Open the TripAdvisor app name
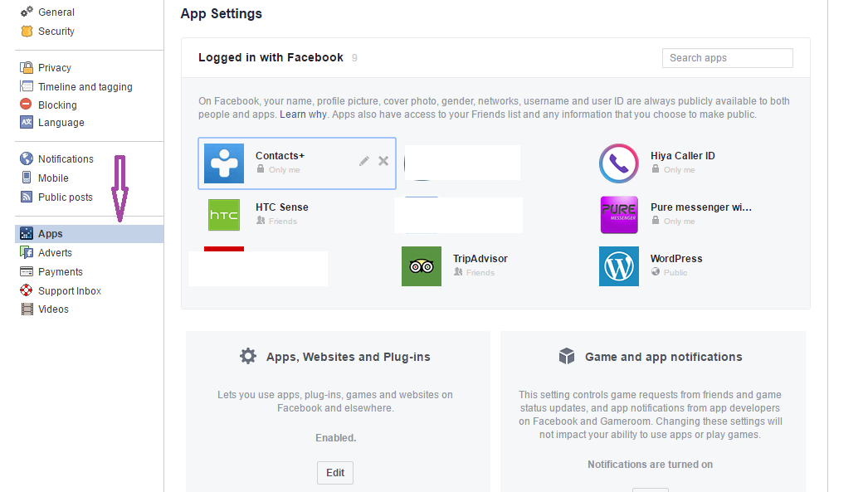The height and width of the screenshot is (492, 868). tap(480, 259)
